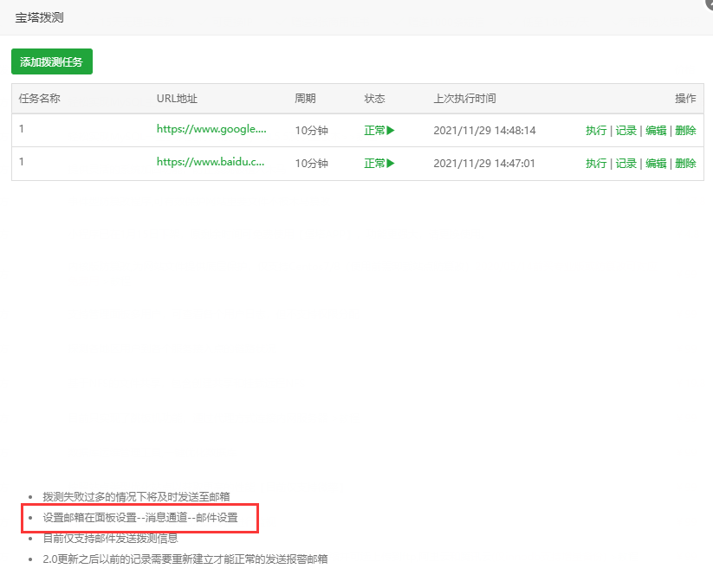Viewport: 713px width, 588px height.
Task: Select the 2021/11/29 14:48:14 timestamp cell
Action: [x=484, y=131]
